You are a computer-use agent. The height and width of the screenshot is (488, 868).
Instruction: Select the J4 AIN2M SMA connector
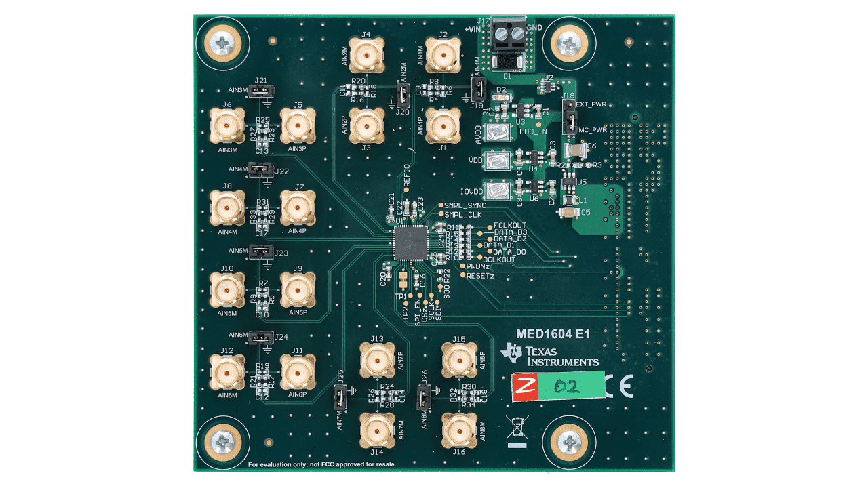coord(367,54)
